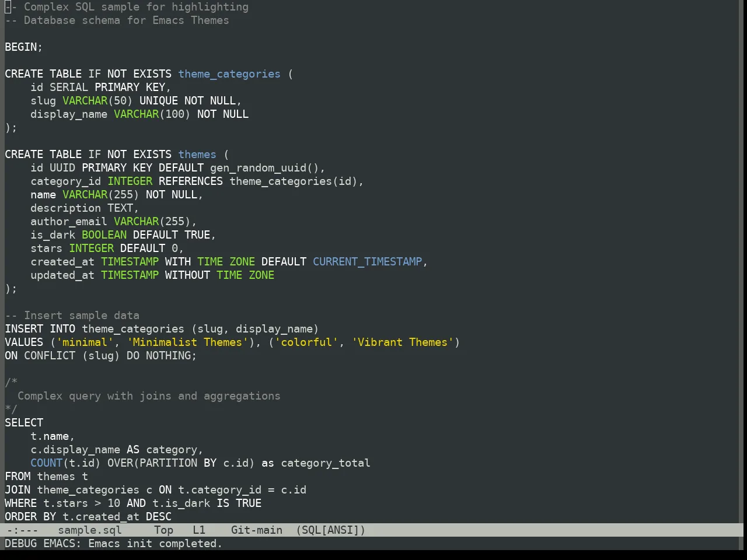The height and width of the screenshot is (560, 747).
Task: Click 'category_total' alias
Action: point(326,463)
